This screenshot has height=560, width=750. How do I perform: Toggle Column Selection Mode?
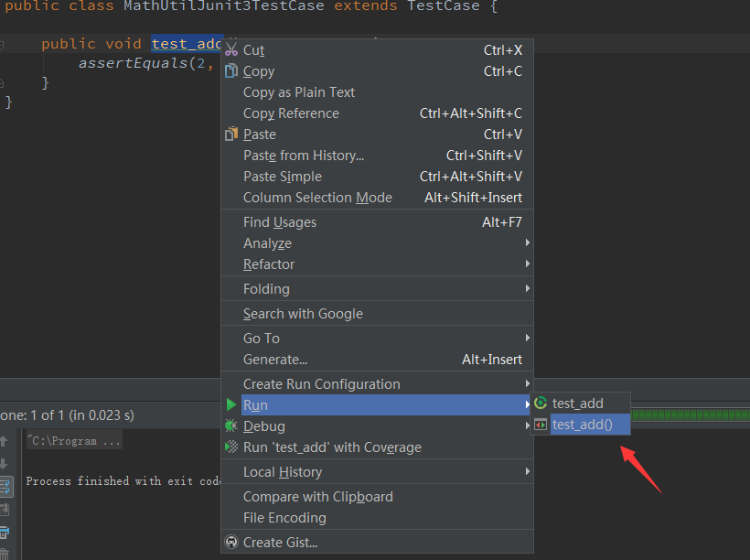point(377,198)
